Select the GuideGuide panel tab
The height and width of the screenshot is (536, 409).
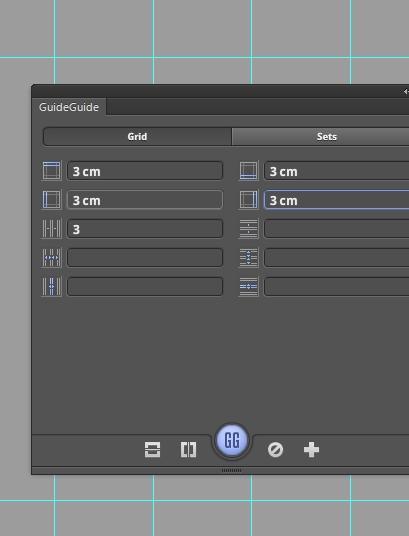pyautogui.click(x=69, y=107)
